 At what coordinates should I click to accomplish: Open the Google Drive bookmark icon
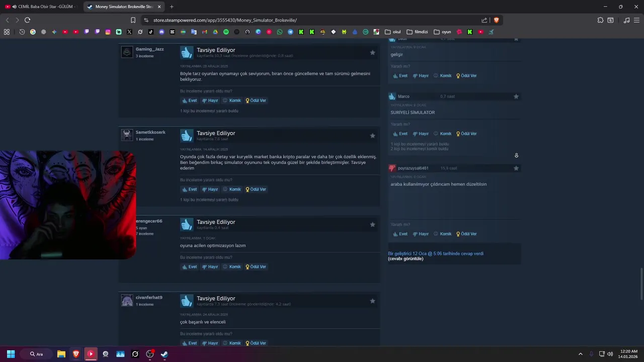[x=215, y=32]
